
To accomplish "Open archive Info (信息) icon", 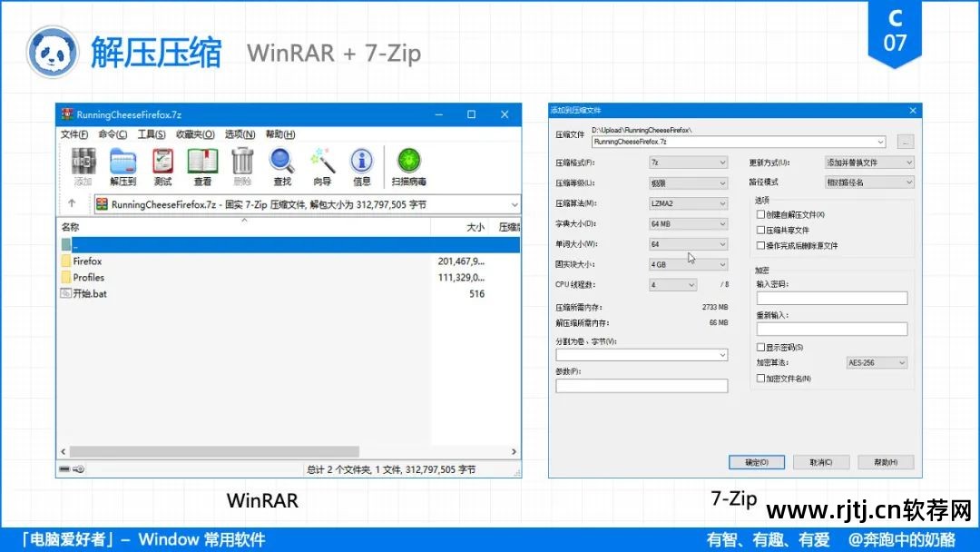I will pyautogui.click(x=362, y=168).
